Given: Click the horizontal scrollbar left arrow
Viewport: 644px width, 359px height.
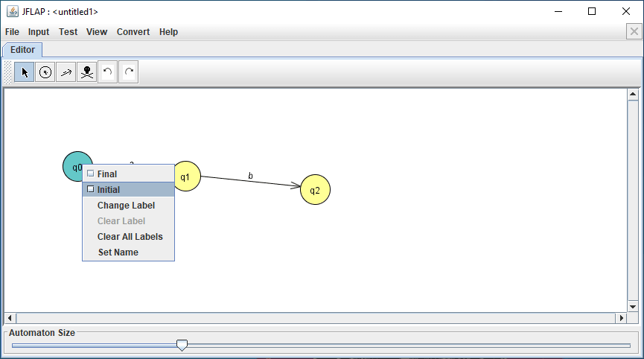Looking at the screenshot, I should coord(10,318).
